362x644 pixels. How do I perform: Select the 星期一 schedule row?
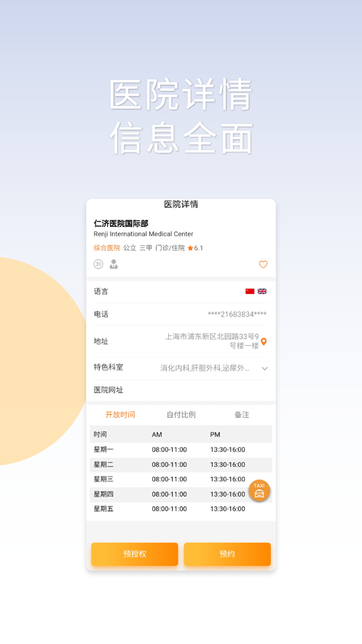tap(181, 450)
